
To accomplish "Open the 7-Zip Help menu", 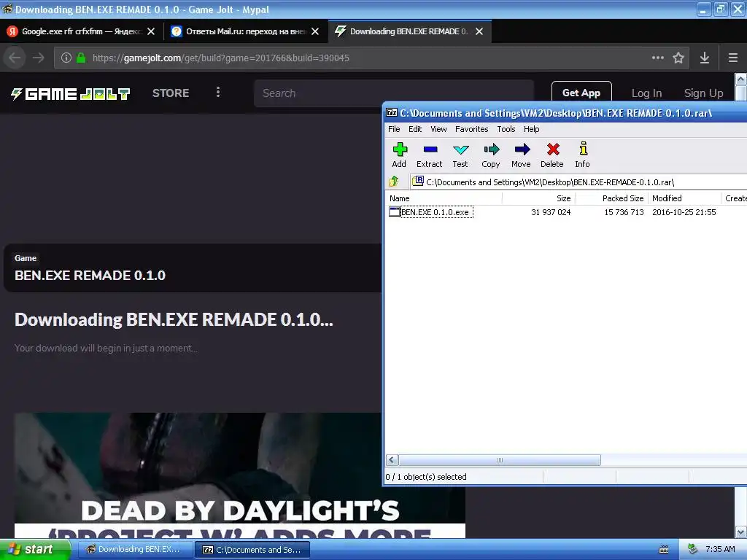I will [x=532, y=129].
